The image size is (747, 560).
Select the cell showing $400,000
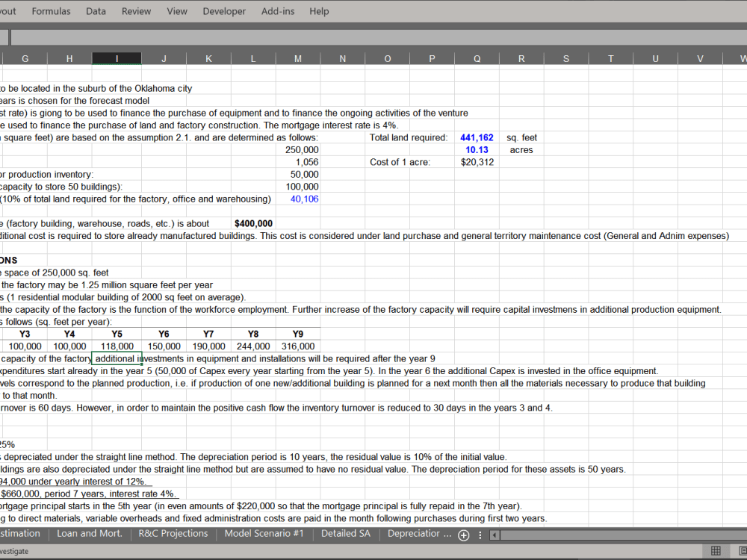tap(254, 223)
